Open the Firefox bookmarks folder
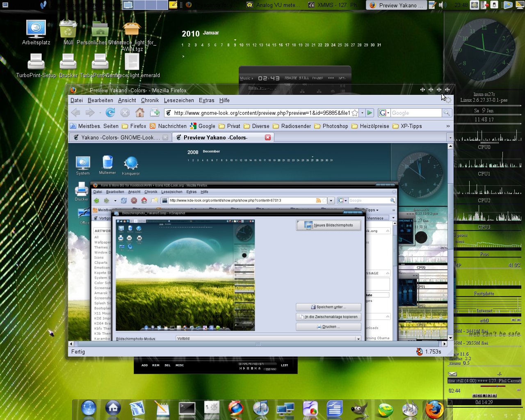525x420 pixels. pyautogui.click(x=134, y=126)
